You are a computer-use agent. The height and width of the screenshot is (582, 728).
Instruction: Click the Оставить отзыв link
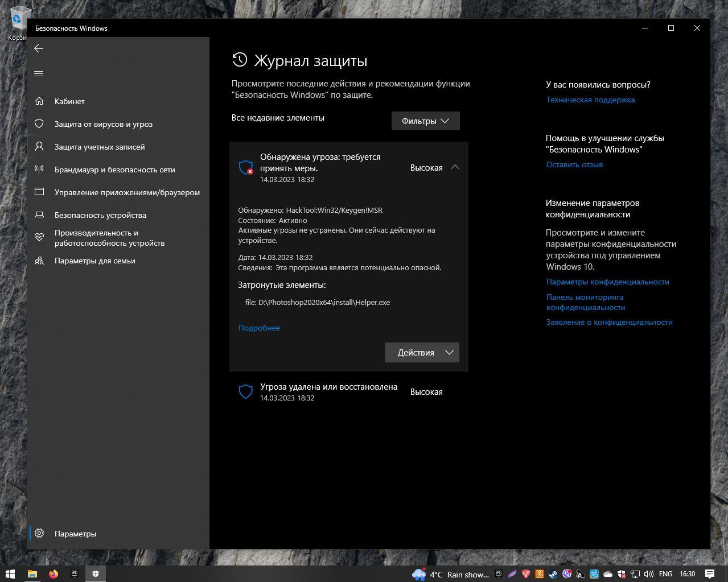(574, 164)
